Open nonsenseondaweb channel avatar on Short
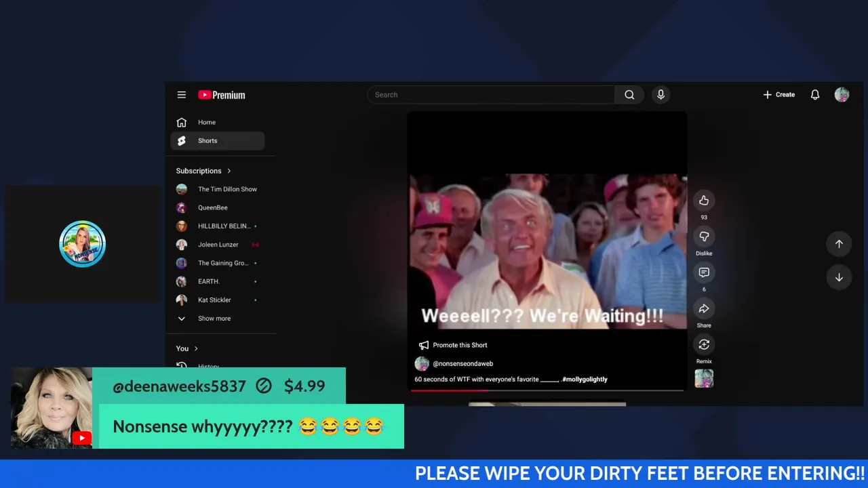The image size is (868, 488). point(422,364)
